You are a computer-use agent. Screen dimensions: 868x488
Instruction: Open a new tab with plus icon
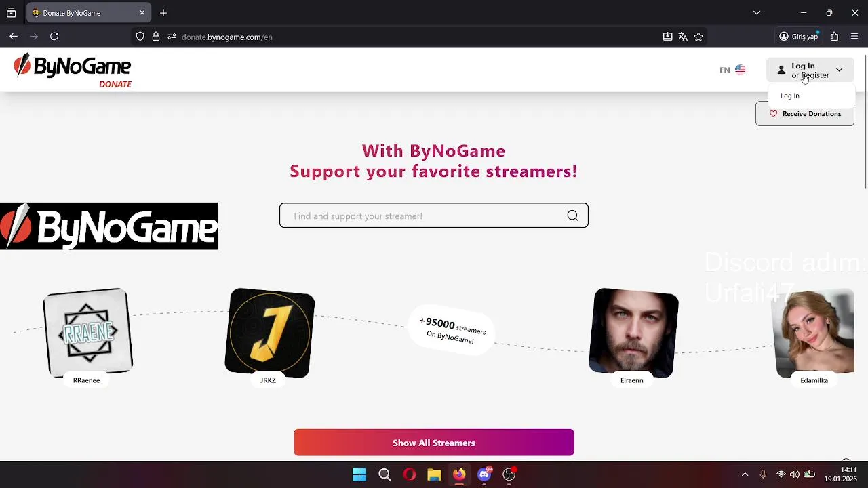pos(163,13)
